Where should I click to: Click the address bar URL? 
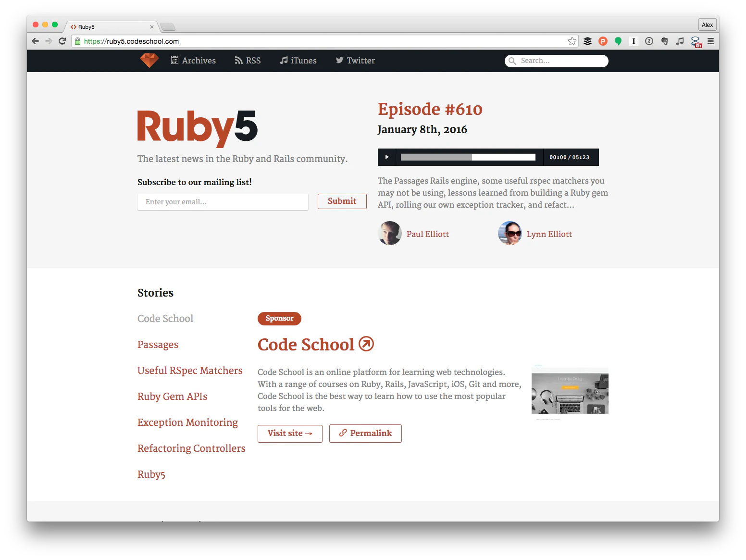[x=131, y=41]
